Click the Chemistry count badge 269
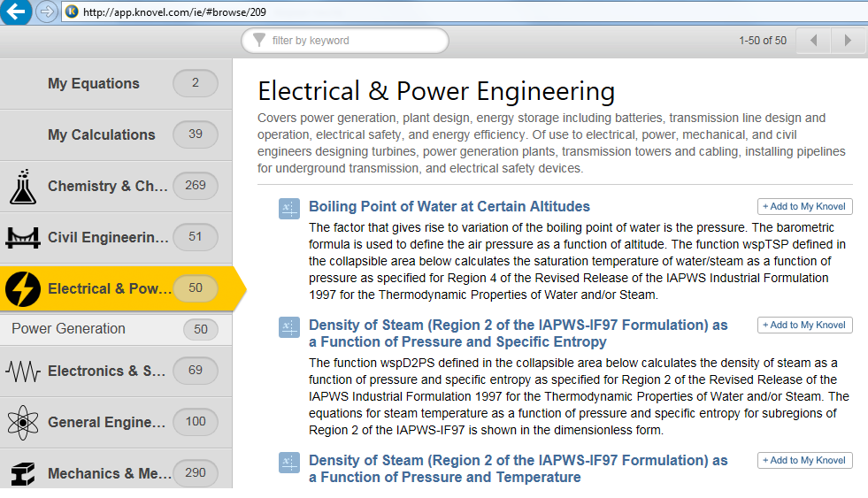Screen dimensions: 868x498 196,186
